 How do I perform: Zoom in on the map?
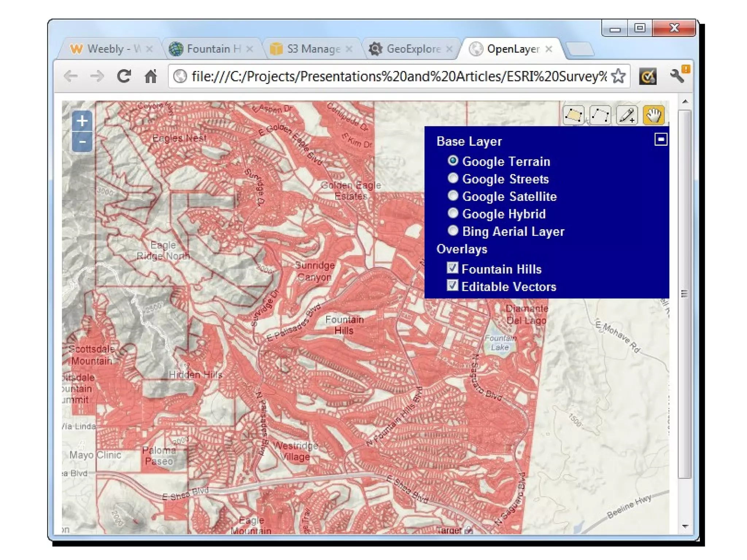click(82, 121)
